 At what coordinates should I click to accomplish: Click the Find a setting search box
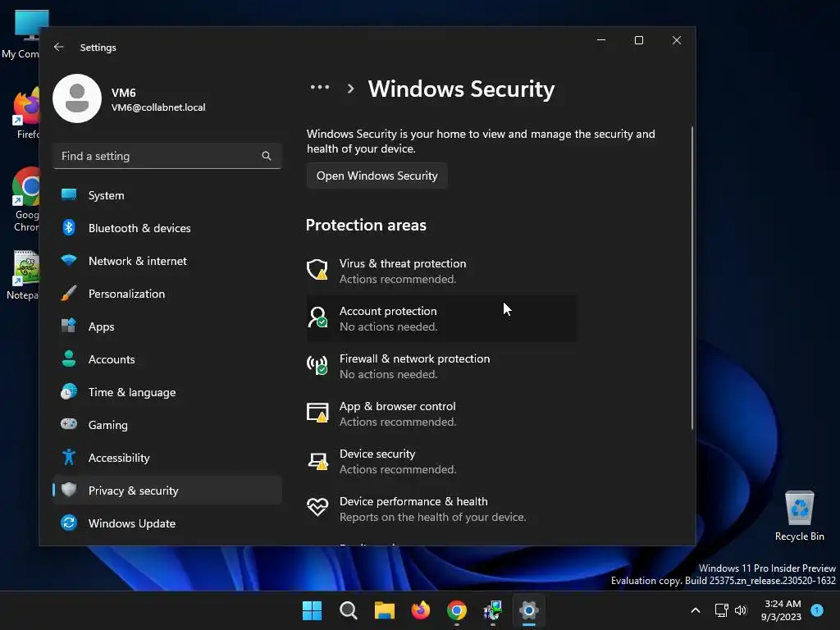point(167,156)
